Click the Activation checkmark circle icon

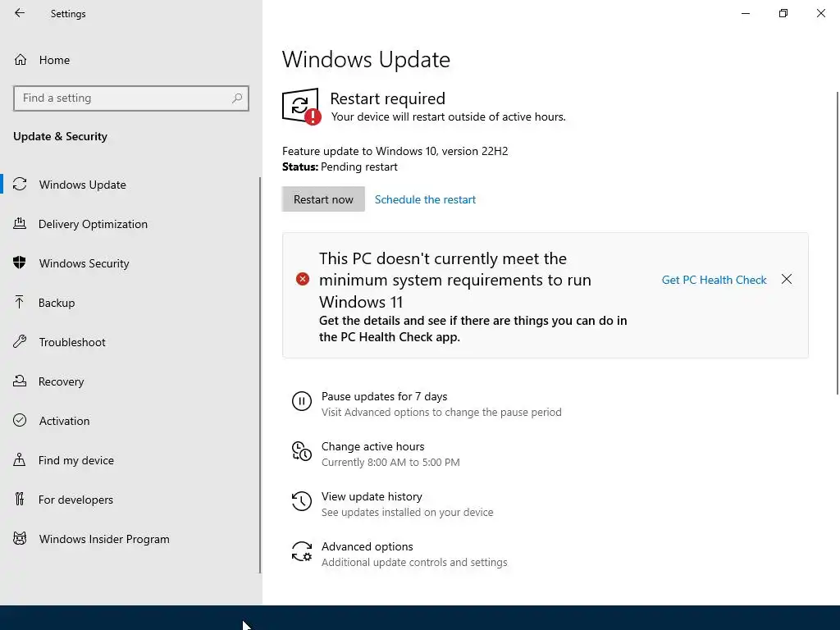tap(20, 420)
